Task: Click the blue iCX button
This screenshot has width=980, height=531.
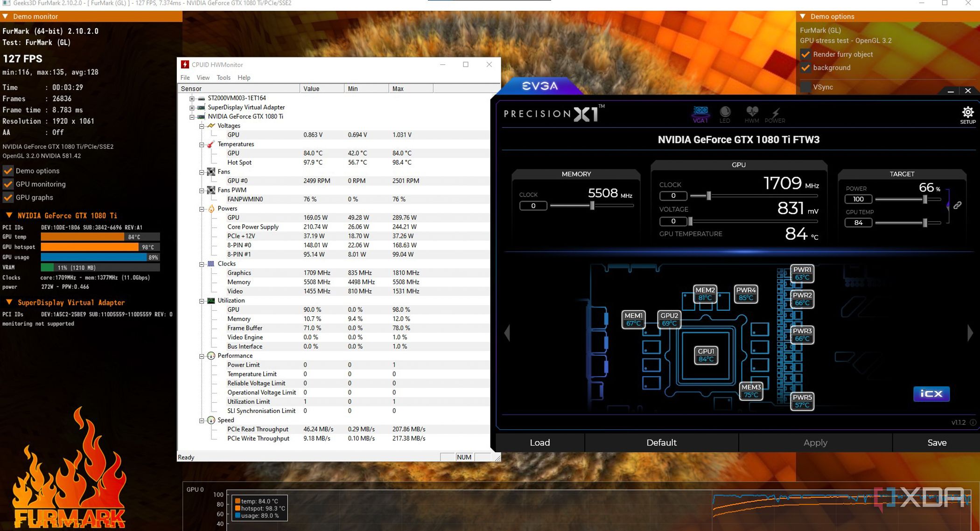Action: (931, 394)
